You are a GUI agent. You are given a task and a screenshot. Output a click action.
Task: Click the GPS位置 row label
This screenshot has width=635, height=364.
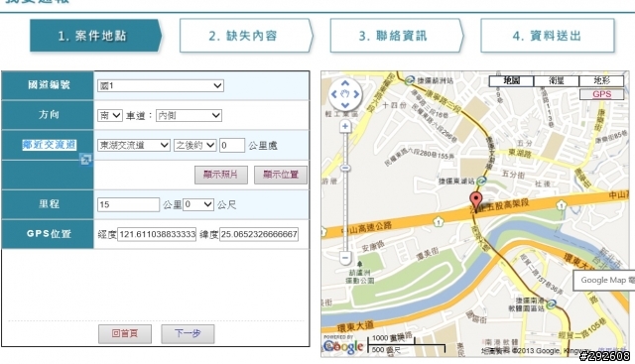(x=49, y=234)
